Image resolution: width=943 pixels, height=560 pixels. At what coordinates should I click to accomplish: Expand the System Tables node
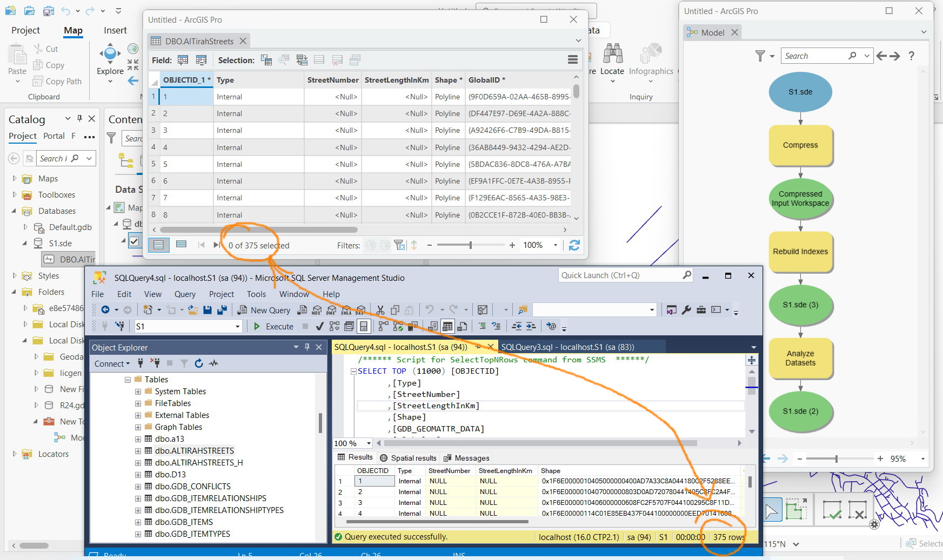coord(138,391)
